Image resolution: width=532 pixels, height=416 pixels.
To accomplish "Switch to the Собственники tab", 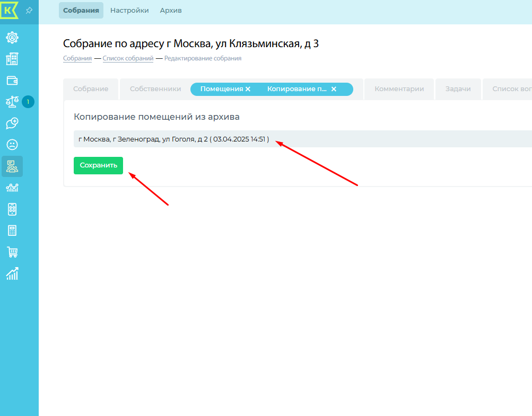I will (x=155, y=89).
